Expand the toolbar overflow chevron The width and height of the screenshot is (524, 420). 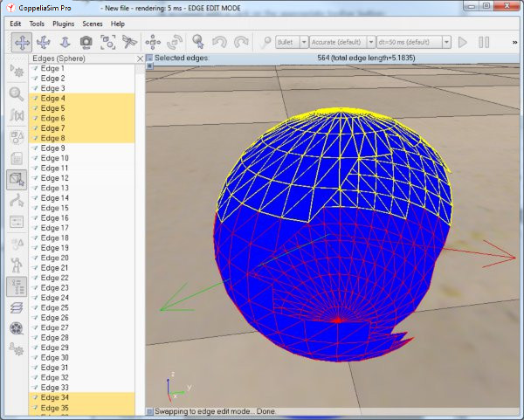[515, 43]
